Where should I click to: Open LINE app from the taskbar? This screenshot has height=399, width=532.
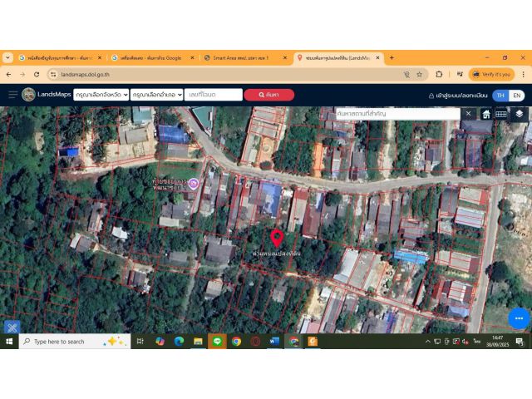click(217, 341)
